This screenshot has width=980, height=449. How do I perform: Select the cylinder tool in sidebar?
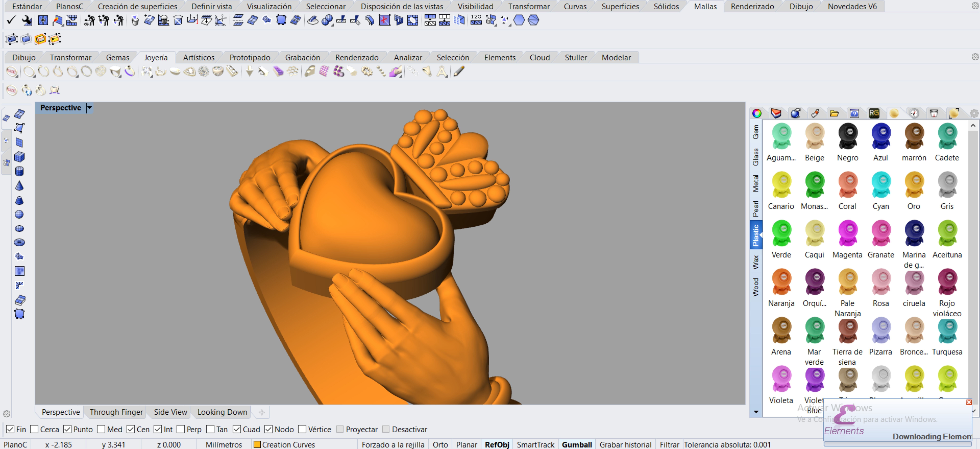tap(19, 171)
